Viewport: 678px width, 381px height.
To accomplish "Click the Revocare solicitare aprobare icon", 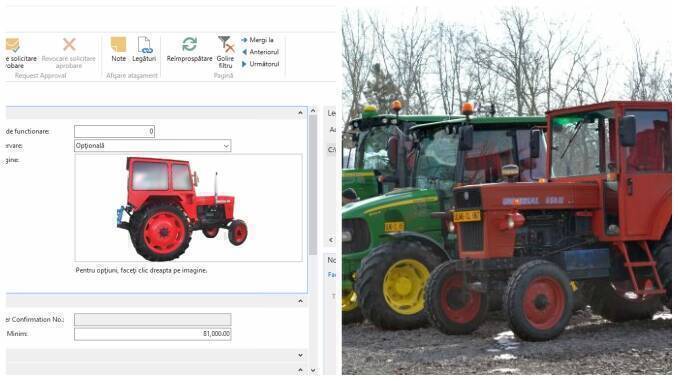I will pos(69,44).
